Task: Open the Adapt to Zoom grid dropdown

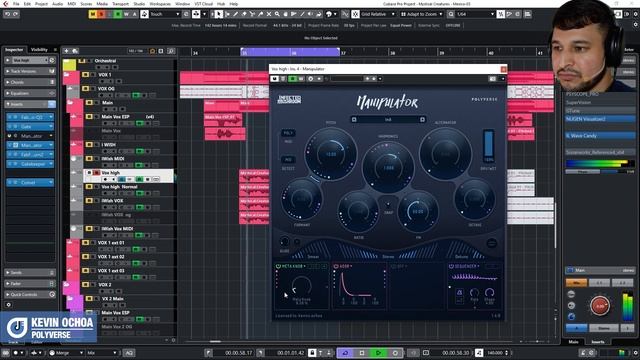Action: coord(421,14)
